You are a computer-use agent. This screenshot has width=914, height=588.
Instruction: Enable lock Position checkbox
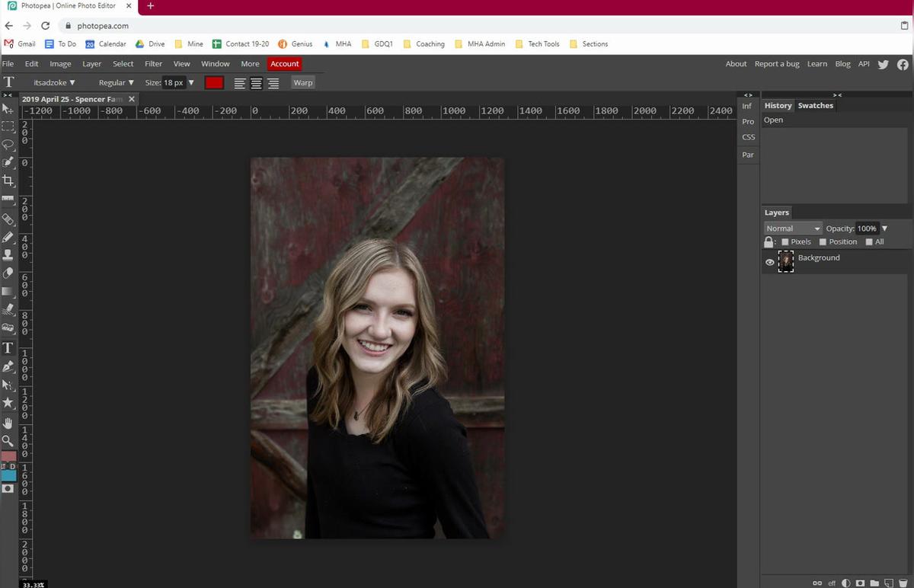click(823, 242)
